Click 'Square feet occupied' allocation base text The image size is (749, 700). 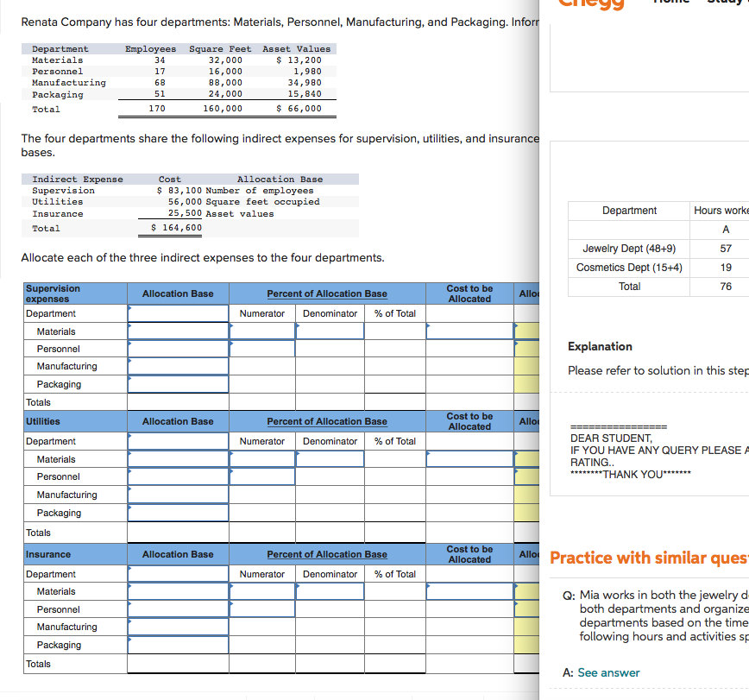pos(262,202)
